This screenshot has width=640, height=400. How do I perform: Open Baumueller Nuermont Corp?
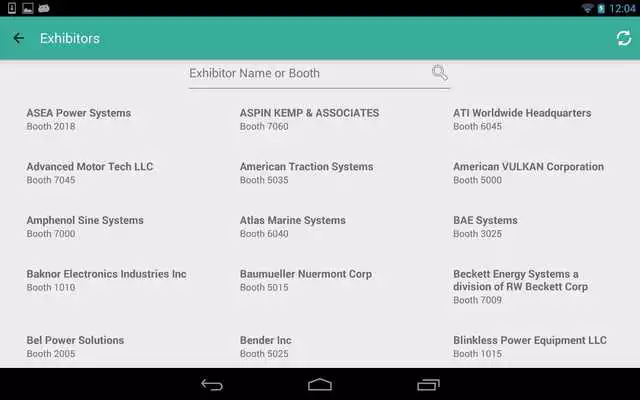[306, 280]
